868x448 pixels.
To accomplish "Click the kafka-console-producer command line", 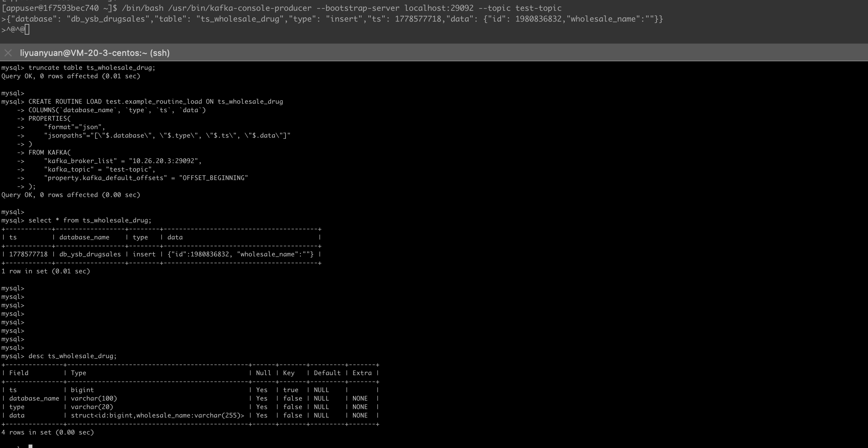I will 282,8.
